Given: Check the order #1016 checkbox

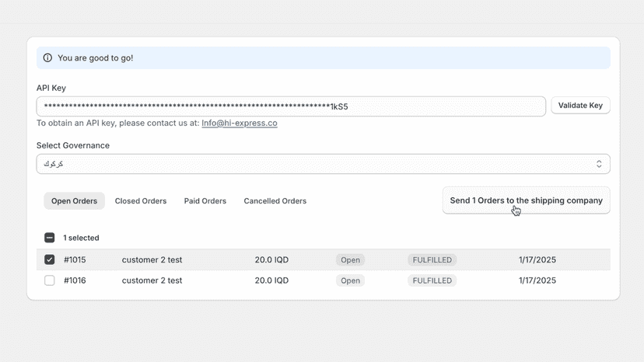Looking at the screenshot, I should click(x=49, y=280).
